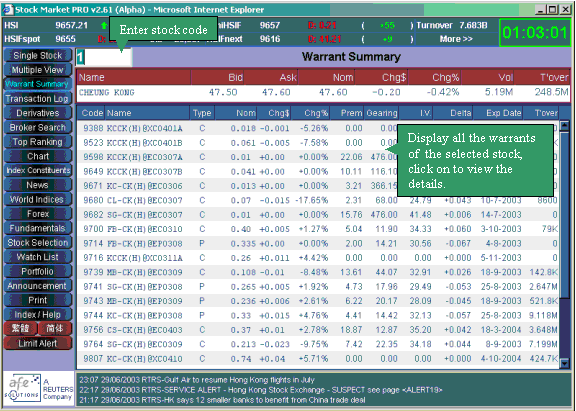
Task: Open the Transaction Log
Action: 38,99
